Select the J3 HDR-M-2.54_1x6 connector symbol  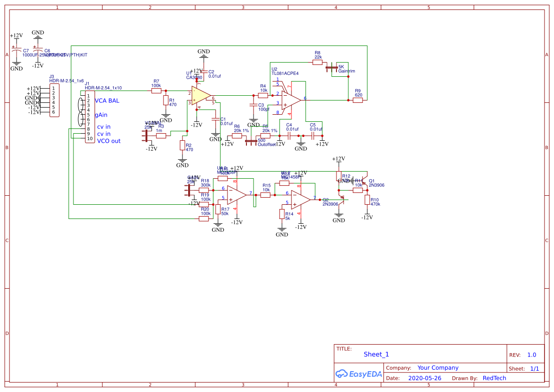[x=54, y=100]
